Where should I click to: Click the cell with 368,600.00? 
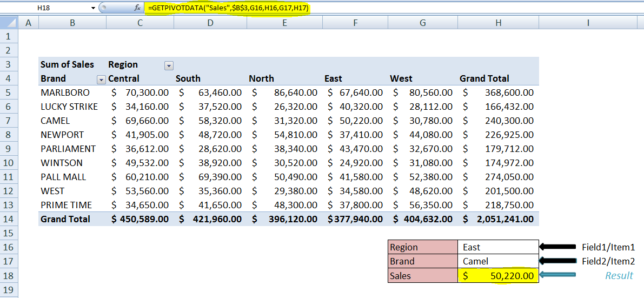(498, 93)
